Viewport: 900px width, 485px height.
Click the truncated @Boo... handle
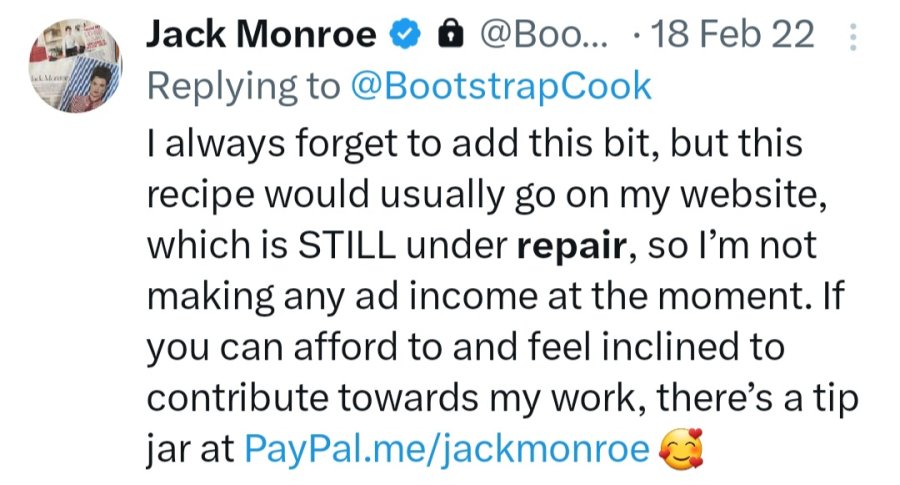coord(544,34)
